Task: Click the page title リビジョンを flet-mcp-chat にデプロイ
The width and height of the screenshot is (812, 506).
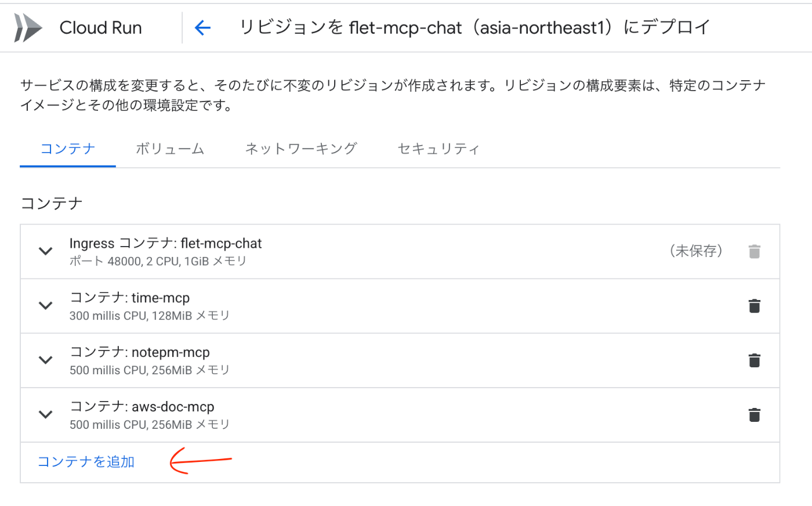Action: (x=474, y=27)
